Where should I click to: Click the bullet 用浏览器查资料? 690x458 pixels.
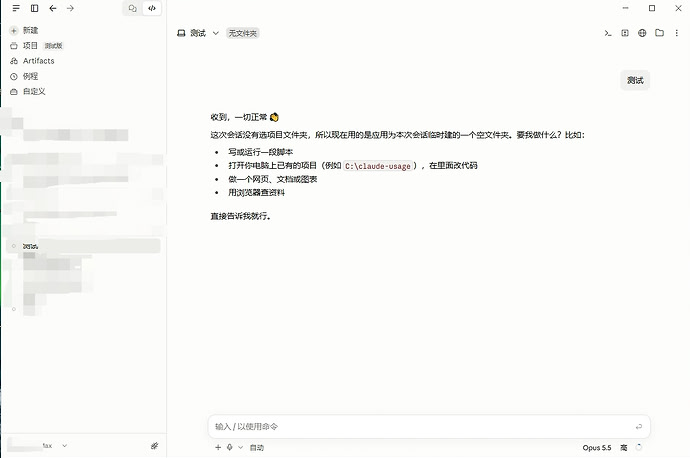coord(256,192)
